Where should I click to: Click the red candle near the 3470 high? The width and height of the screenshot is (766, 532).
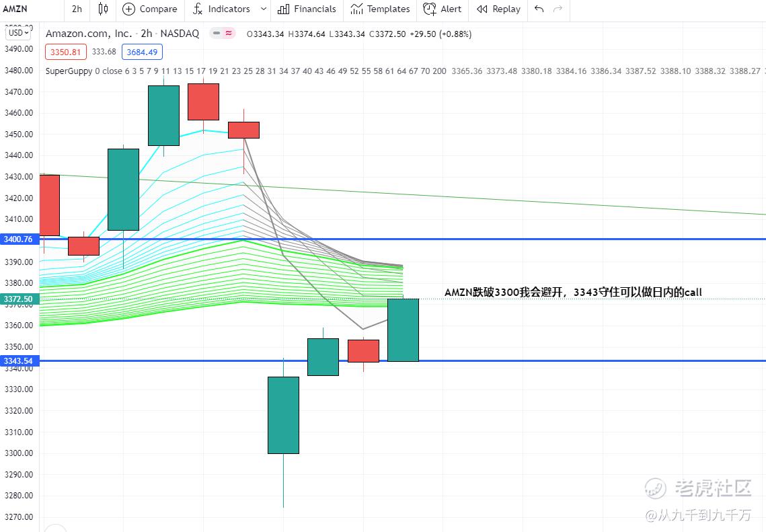(x=203, y=102)
